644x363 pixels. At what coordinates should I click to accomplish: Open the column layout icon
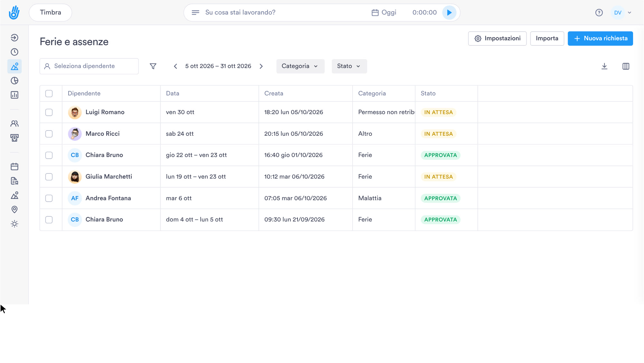tap(626, 66)
